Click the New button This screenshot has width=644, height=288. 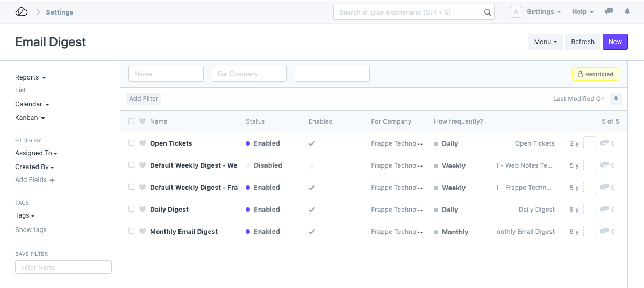[x=615, y=42]
